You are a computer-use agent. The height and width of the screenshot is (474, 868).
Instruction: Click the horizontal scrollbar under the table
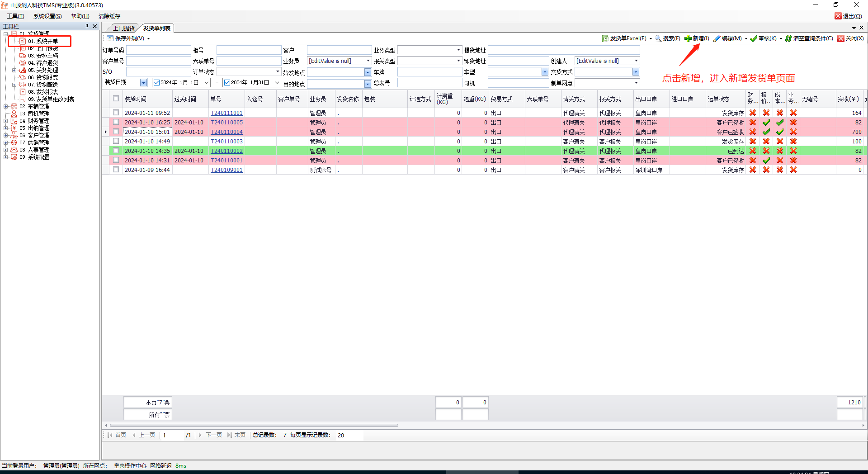tap(254, 425)
